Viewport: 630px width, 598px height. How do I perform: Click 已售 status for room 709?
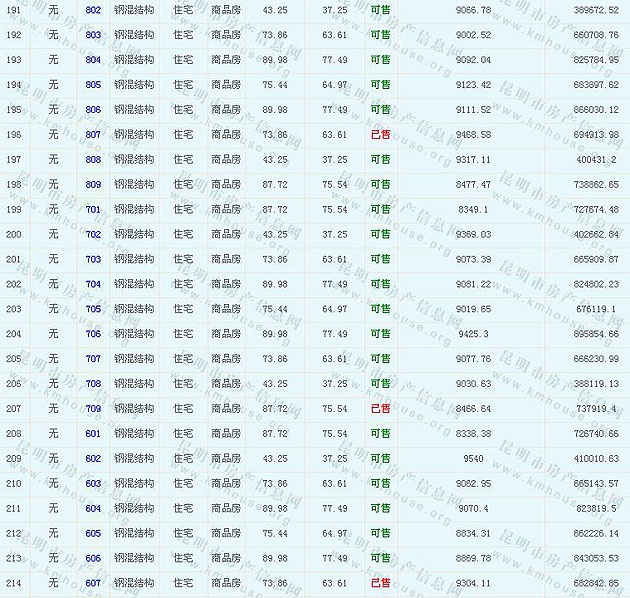tap(380, 409)
